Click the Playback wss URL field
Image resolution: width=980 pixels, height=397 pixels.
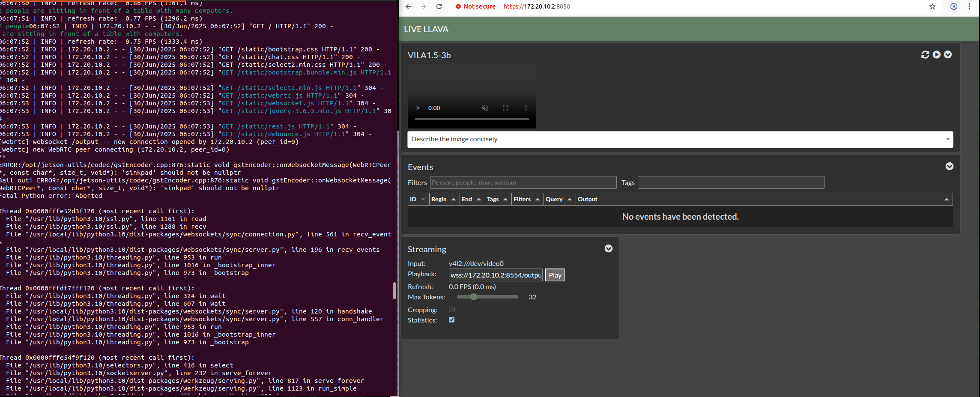[x=496, y=275]
